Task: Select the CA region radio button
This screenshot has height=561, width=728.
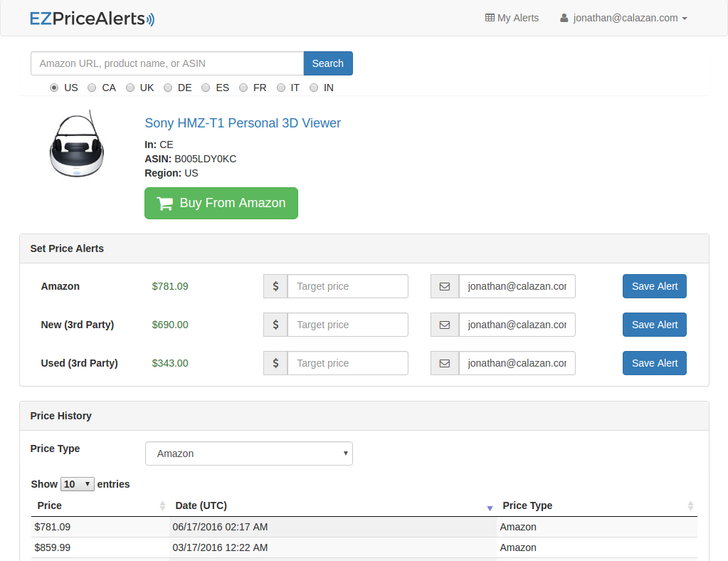Action: 92,88
